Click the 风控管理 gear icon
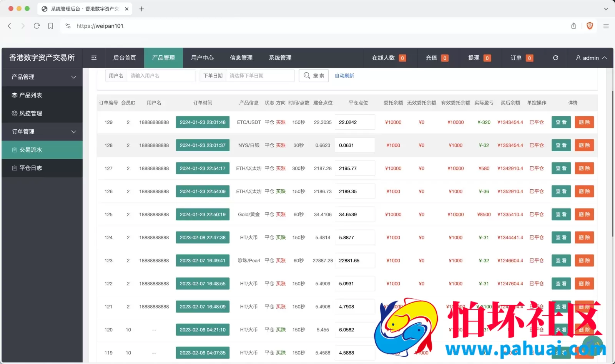This screenshot has height=364, width=615. tap(15, 113)
